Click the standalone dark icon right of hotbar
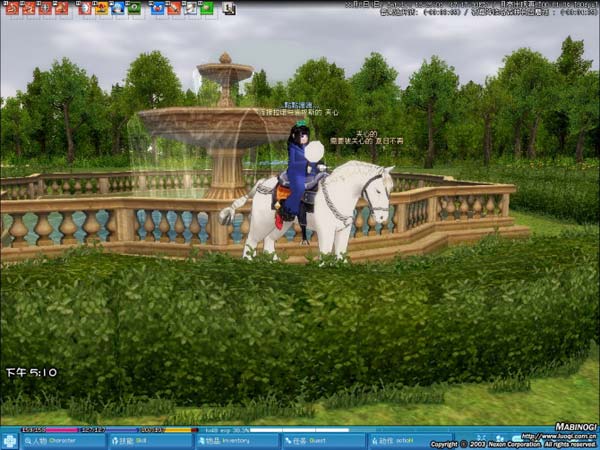 tap(229, 8)
